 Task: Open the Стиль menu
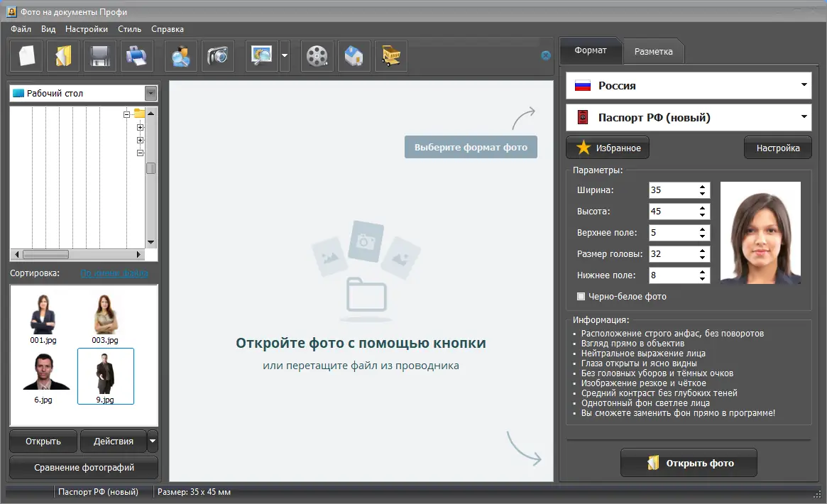pyautogui.click(x=129, y=29)
